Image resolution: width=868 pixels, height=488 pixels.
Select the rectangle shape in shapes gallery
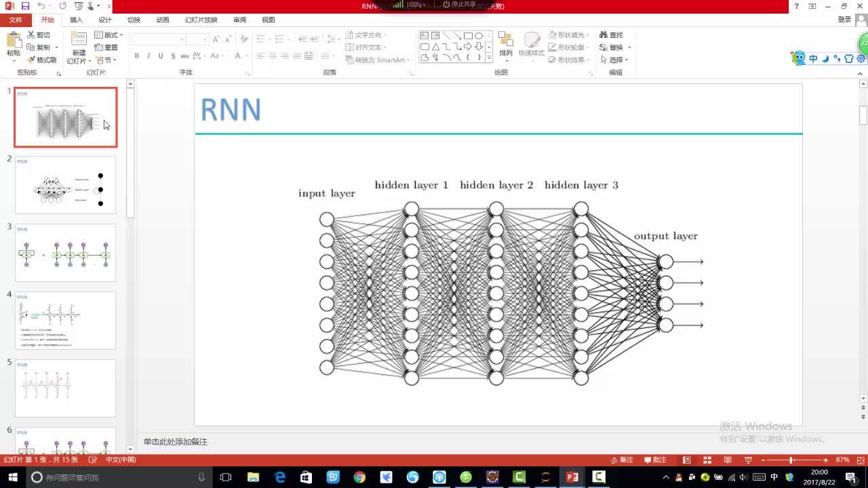click(468, 36)
